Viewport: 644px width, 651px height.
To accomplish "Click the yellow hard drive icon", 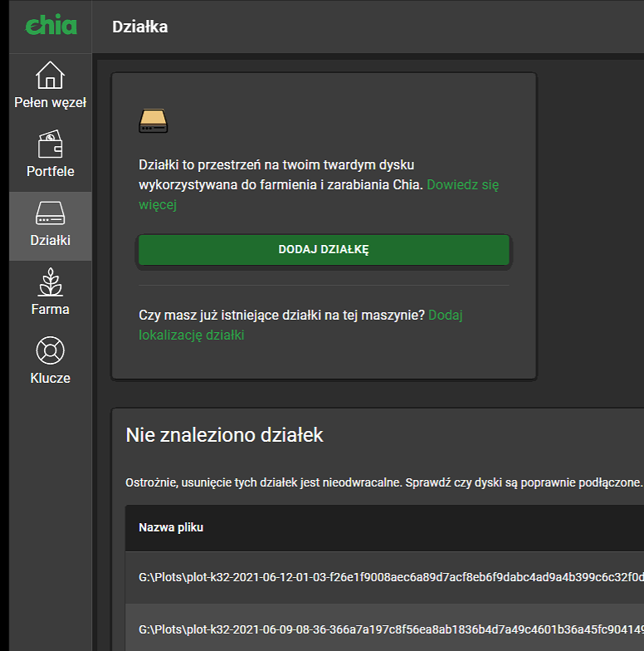I will 153,121.
